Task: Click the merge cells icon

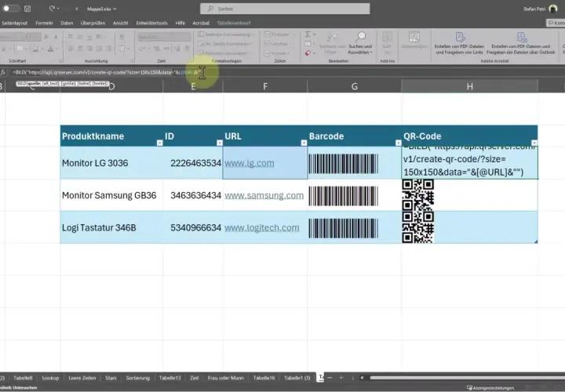Action: 122,49
